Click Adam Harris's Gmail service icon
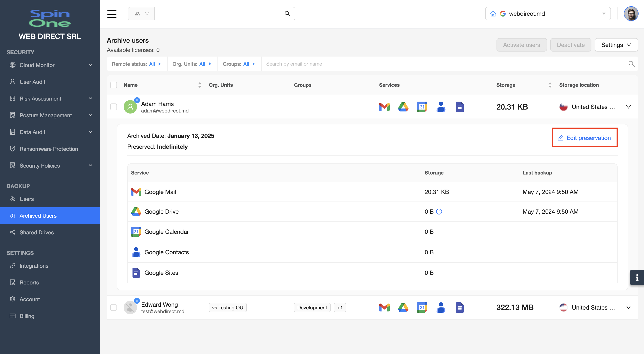Viewport: 644px width, 354px height. coord(384,107)
